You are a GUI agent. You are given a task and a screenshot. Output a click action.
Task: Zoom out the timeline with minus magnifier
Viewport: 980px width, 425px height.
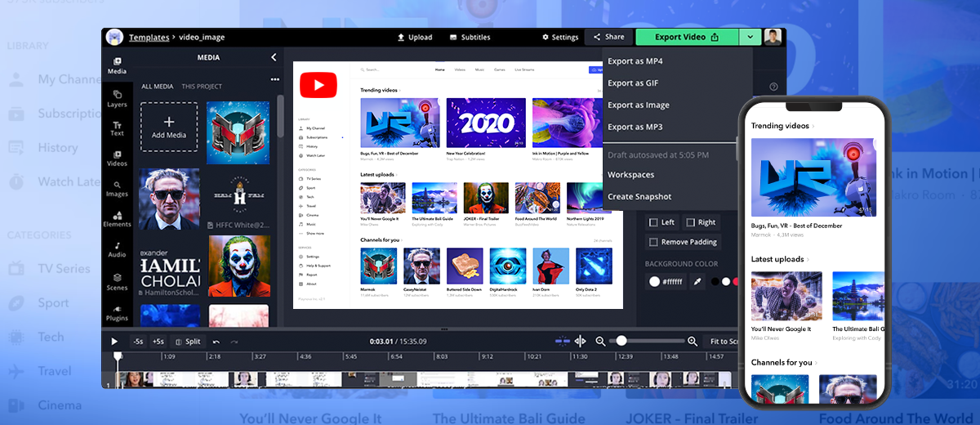tap(600, 341)
